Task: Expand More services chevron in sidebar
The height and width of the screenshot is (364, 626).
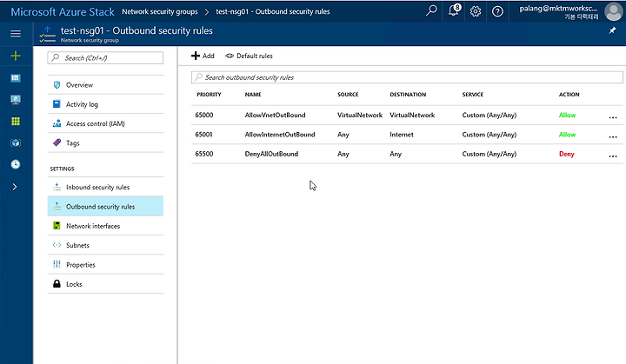Action: click(15, 187)
